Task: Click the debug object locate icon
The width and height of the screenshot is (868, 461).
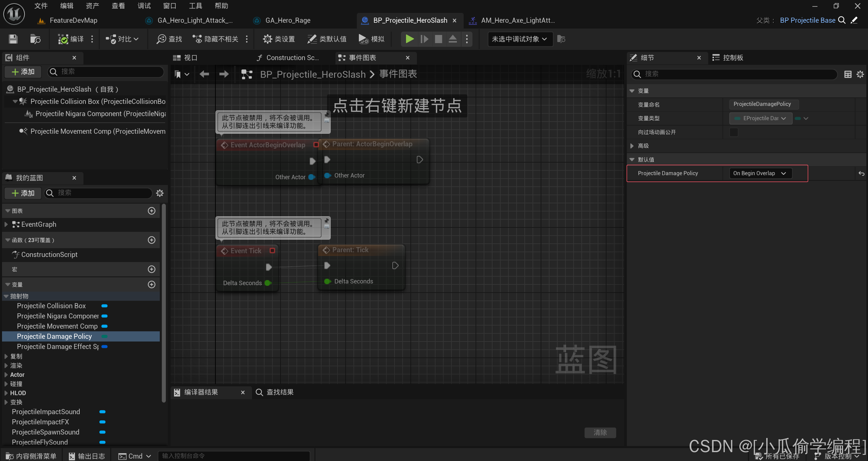Action: click(561, 39)
